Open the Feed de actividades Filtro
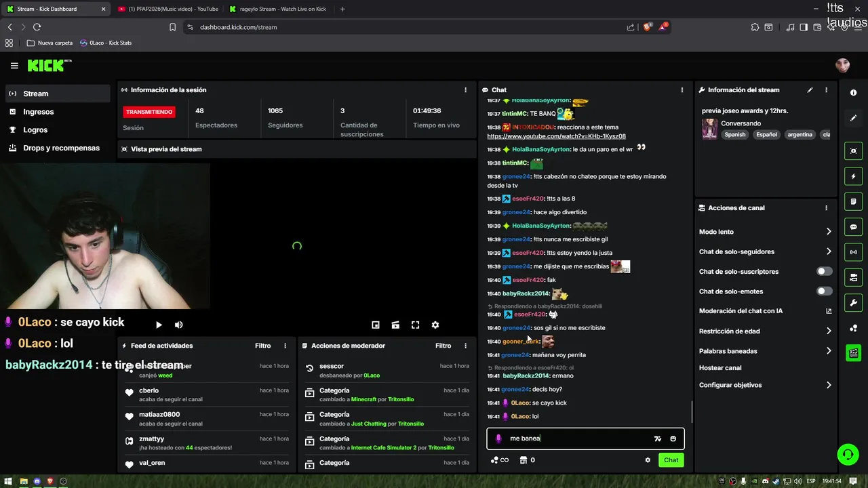The height and width of the screenshot is (488, 868). [x=262, y=346]
